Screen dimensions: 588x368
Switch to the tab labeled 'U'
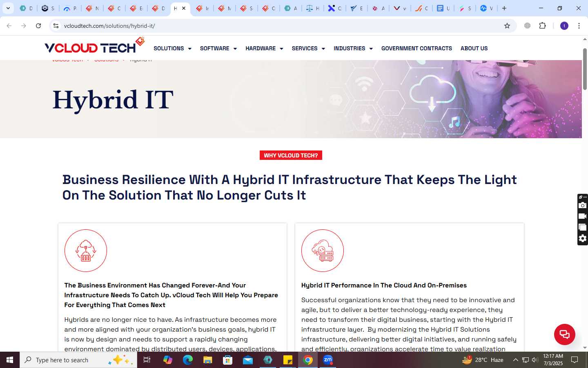443,8
